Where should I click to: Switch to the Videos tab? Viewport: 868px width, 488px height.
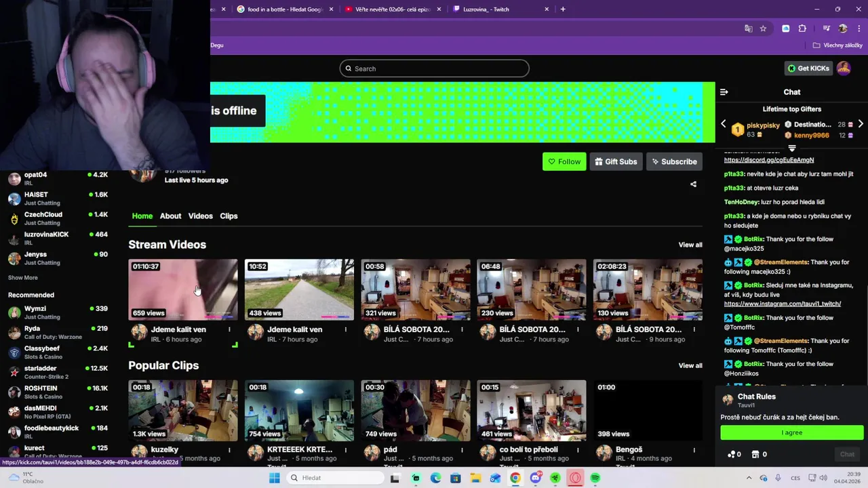point(200,216)
